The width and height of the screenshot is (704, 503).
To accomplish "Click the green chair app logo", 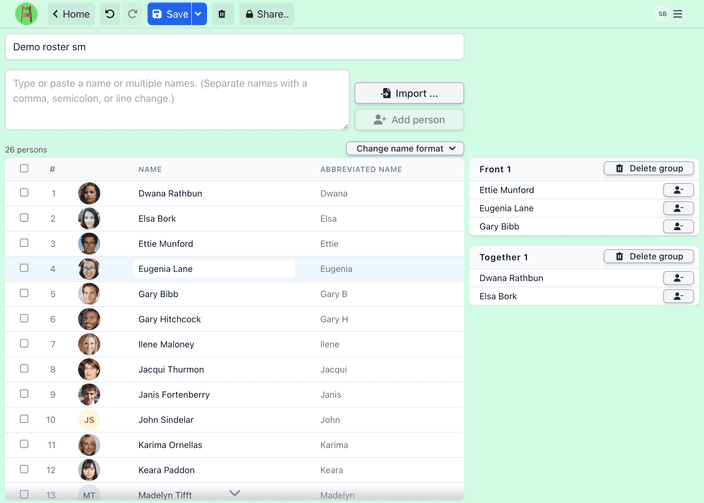I will pos(26,14).
